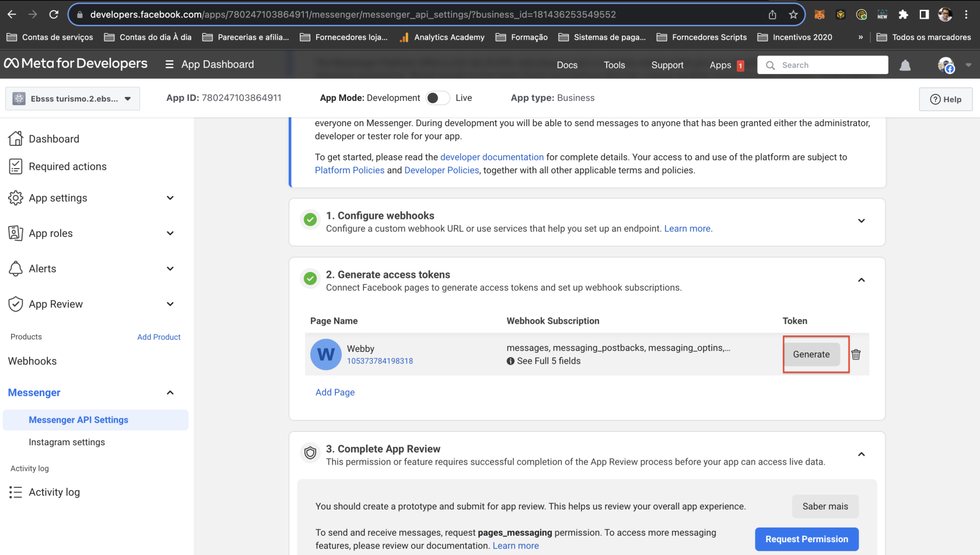Open the developer documentation link
Image resolution: width=980 pixels, height=555 pixels.
492,157
